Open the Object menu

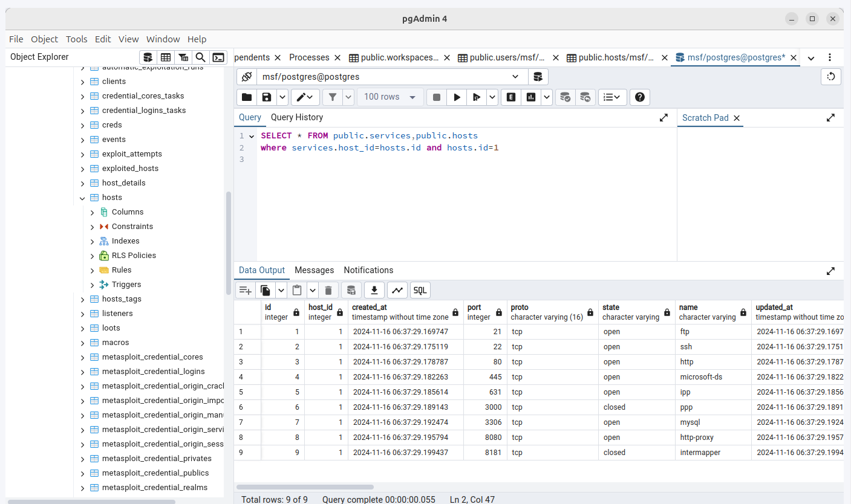[x=45, y=39]
